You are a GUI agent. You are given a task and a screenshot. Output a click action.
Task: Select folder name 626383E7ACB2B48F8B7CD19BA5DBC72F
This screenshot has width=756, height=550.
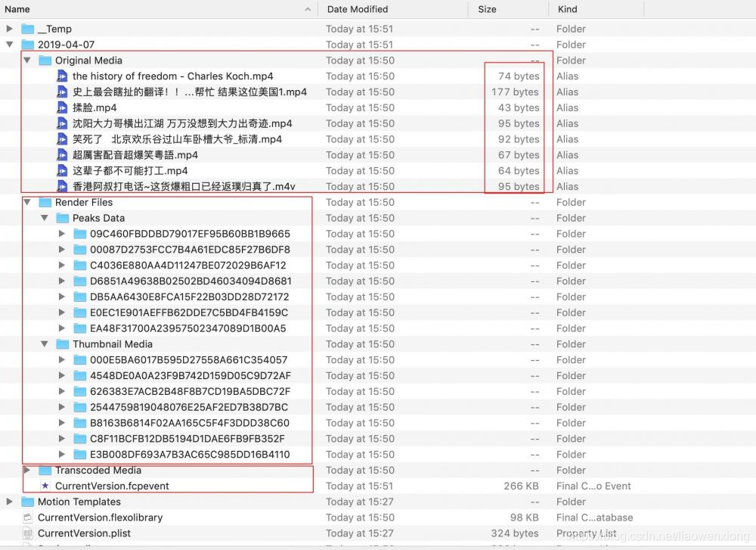[x=190, y=391]
